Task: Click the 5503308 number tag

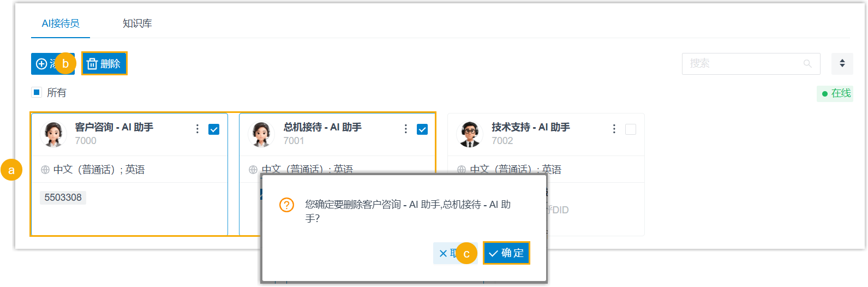Action: 63,198
